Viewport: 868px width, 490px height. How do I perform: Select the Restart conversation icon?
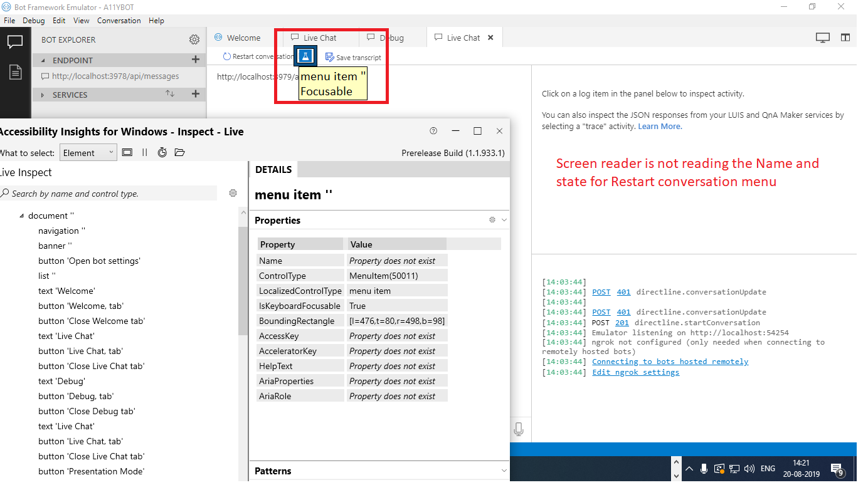pyautogui.click(x=226, y=56)
